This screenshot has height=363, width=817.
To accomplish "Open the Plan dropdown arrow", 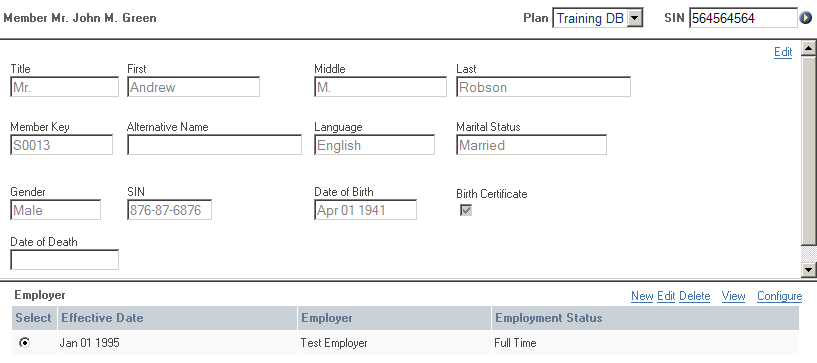I will pos(634,18).
